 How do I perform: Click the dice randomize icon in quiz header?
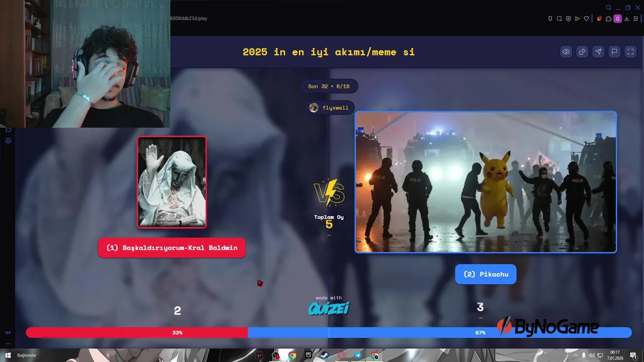(582, 51)
